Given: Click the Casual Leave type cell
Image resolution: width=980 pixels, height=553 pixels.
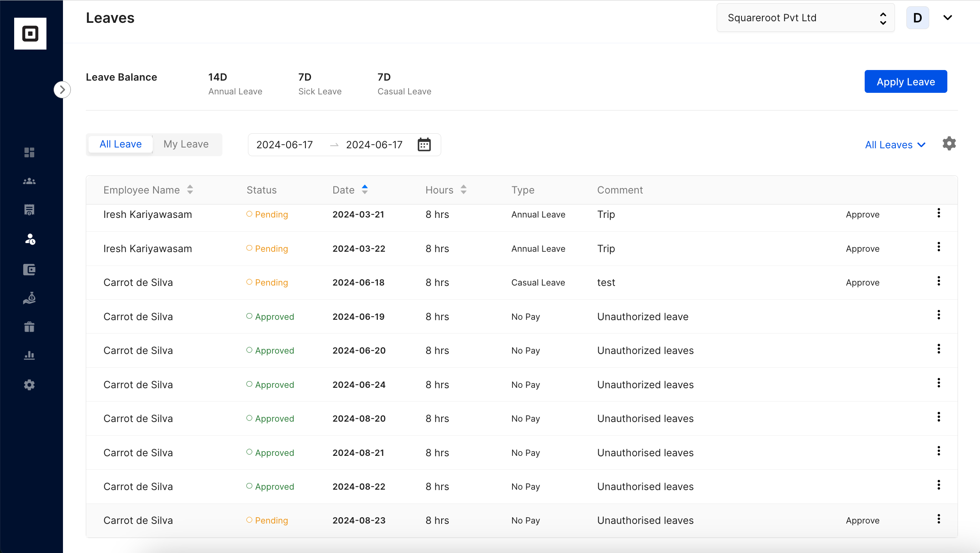Looking at the screenshot, I should coord(538,282).
